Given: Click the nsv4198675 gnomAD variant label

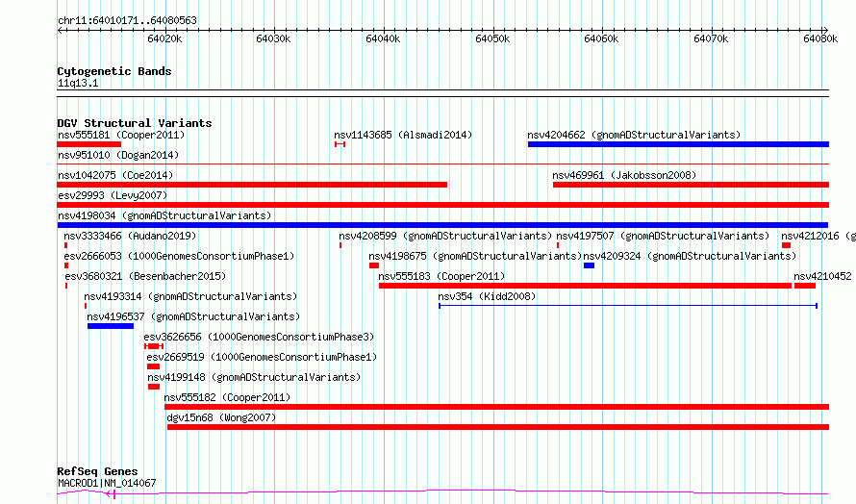Looking at the screenshot, I should 475,256.
